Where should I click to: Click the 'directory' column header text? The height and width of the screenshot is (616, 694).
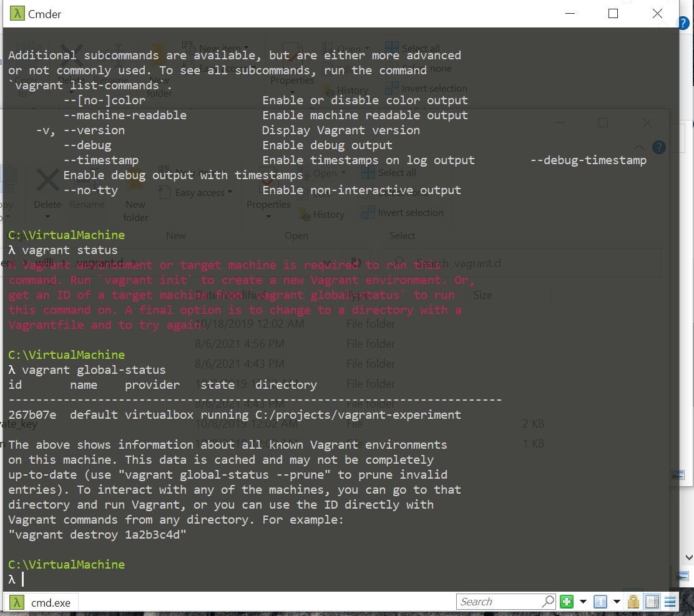[x=286, y=384]
